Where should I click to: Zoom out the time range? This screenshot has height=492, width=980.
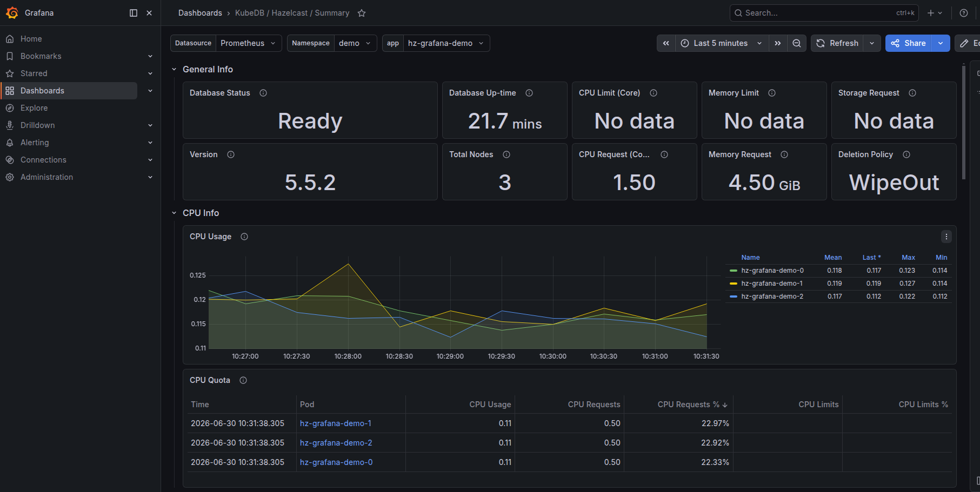[x=797, y=43]
